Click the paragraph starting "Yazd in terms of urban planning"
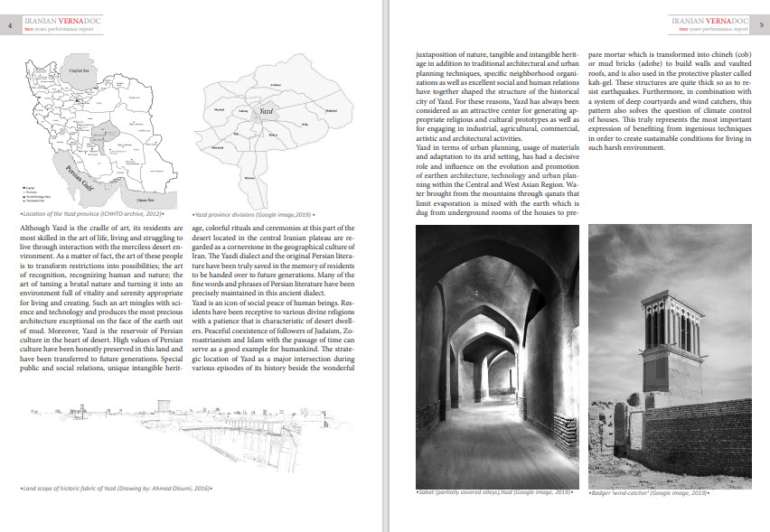This screenshot has height=532, width=770. coord(497,180)
